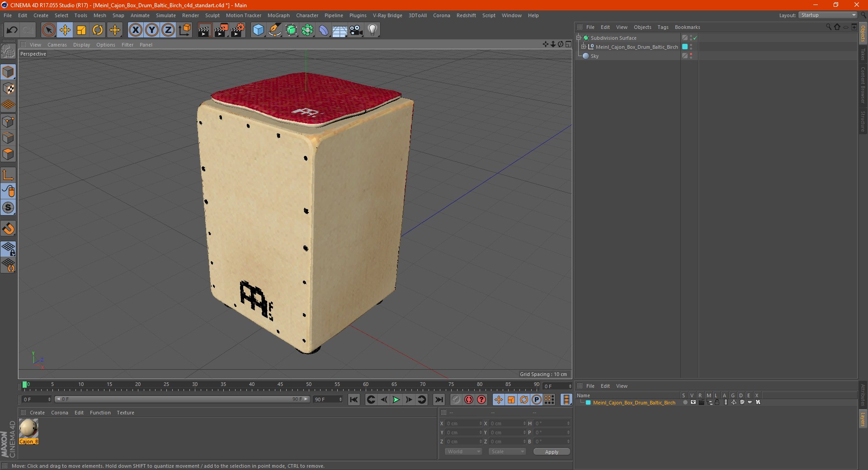
Task: Play animation forward
Action: (396, 399)
